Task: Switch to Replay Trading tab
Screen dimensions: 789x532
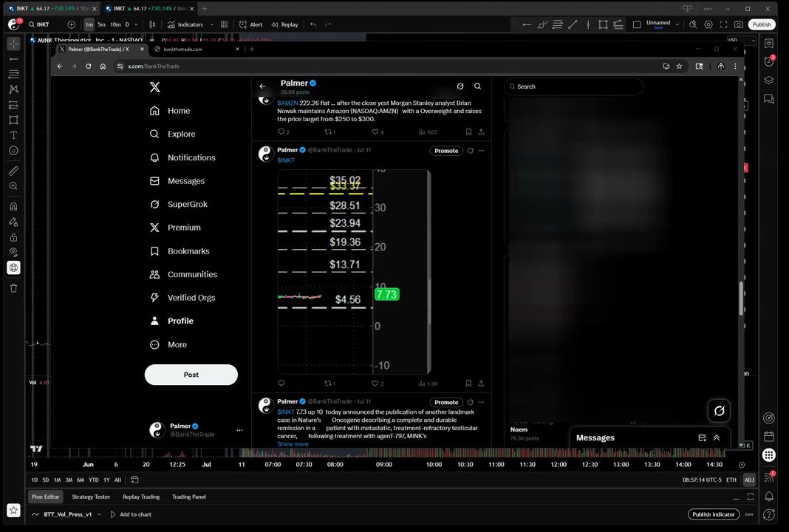Action: click(141, 497)
